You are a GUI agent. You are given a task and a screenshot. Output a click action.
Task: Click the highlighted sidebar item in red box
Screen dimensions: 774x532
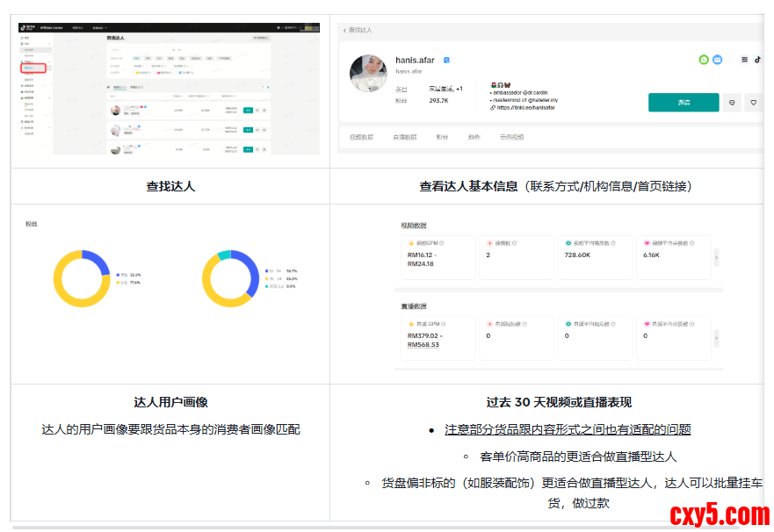33,68
